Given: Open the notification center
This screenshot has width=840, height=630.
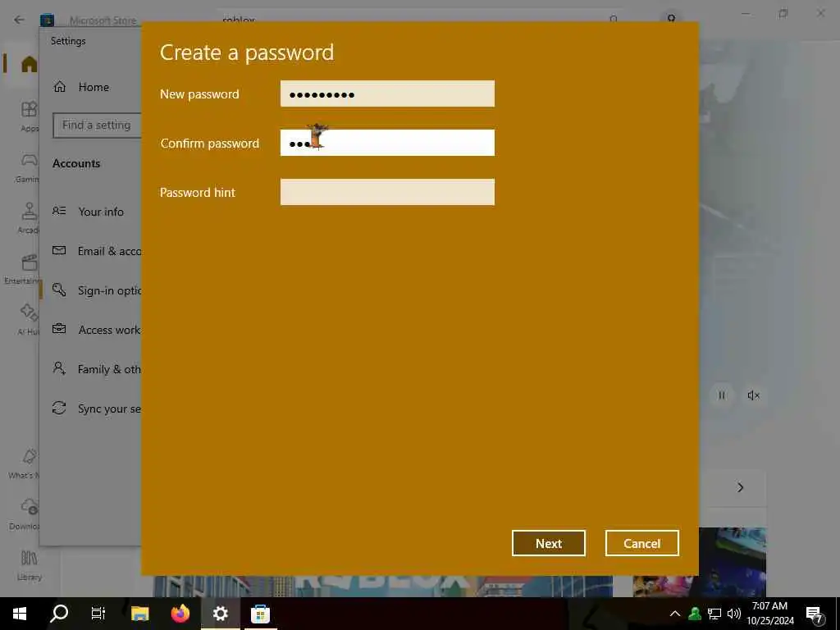Looking at the screenshot, I should 815,614.
